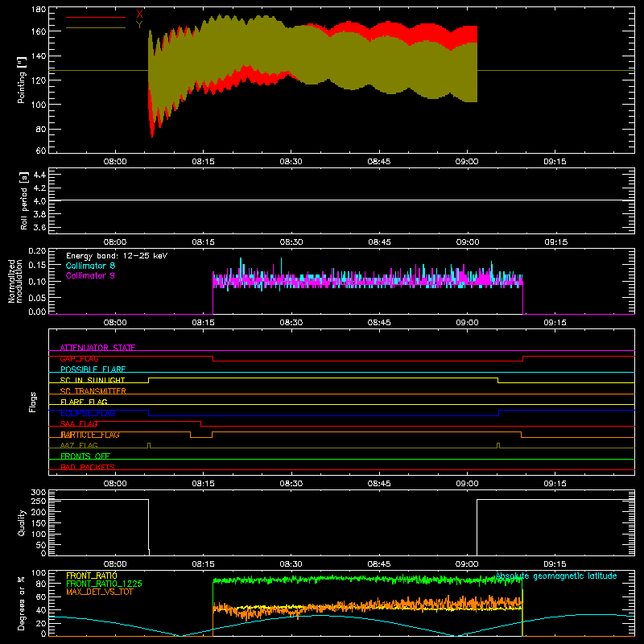Click the magenta 'Collimator 9' legend entry
Image resolution: width=644 pixels, height=644 pixels.
tap(90, 275)
